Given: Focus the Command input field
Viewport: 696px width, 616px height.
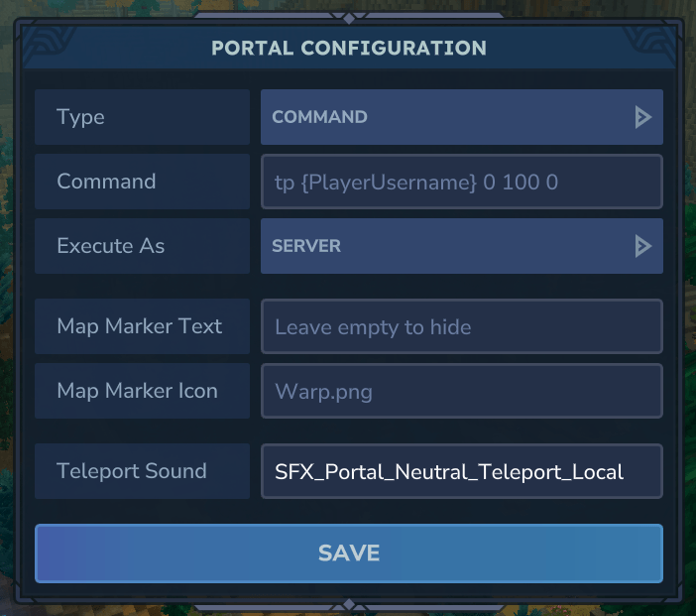Looking at the screenshot, I should tap(461, 182).
